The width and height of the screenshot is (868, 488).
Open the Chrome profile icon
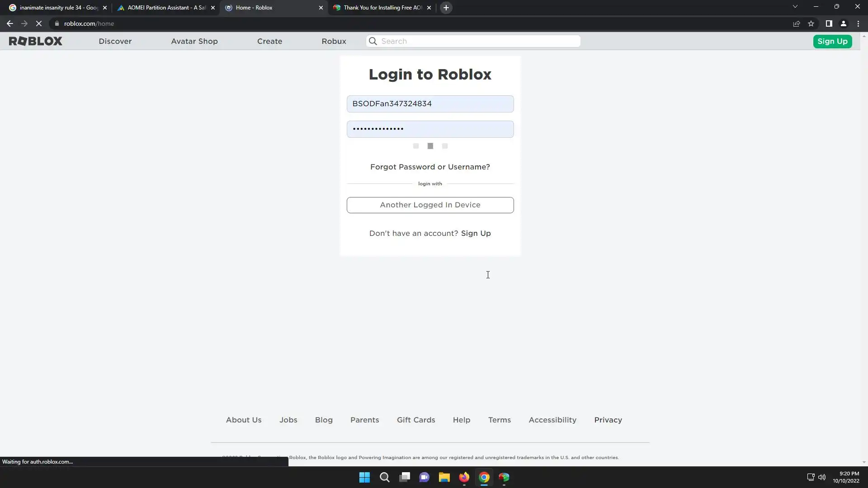(x=843, y=23)
